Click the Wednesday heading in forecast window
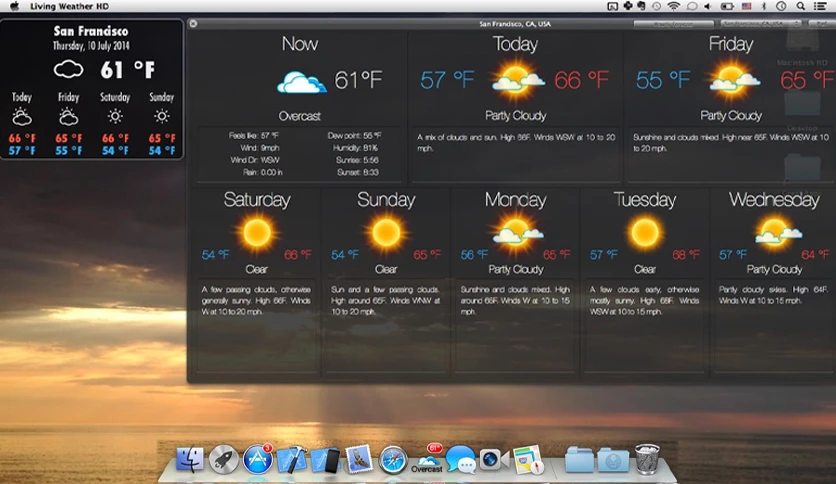The height and width of the screenshot is (484, 836). [x=774, y=200]
